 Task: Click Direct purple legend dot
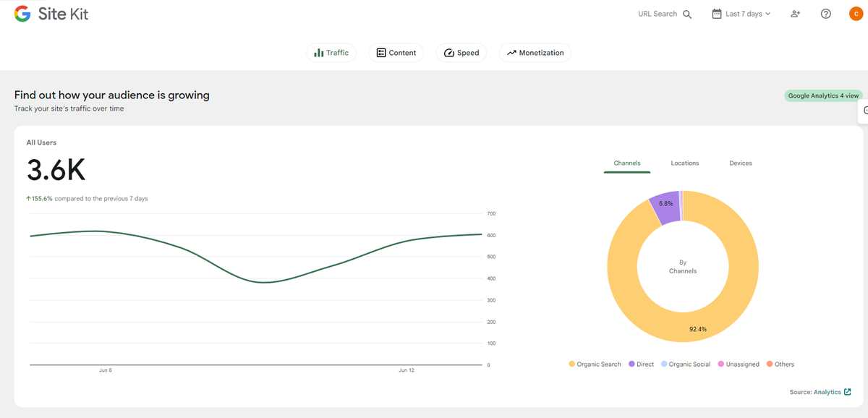(x=632, y=364)
